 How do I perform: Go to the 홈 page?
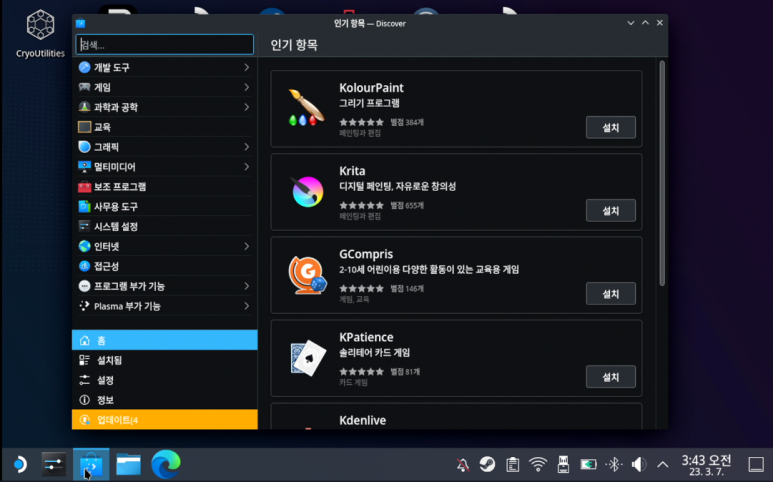[x=165, y=340]
